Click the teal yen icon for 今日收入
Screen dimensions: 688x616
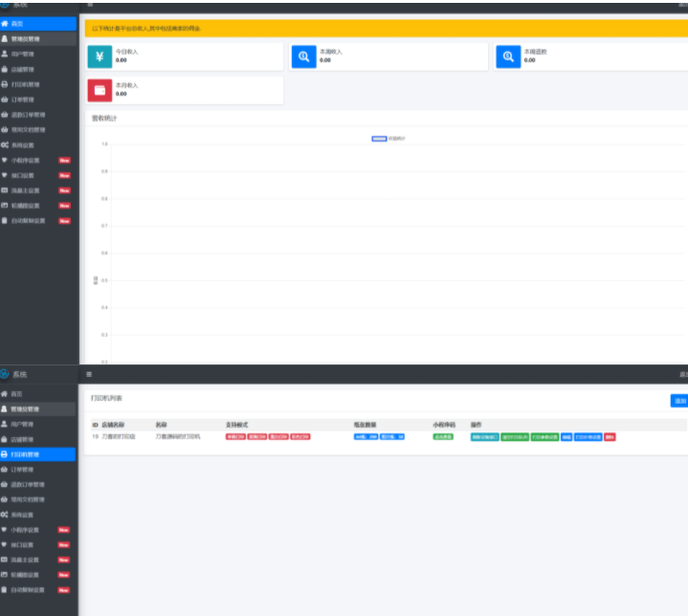(100, 56)
